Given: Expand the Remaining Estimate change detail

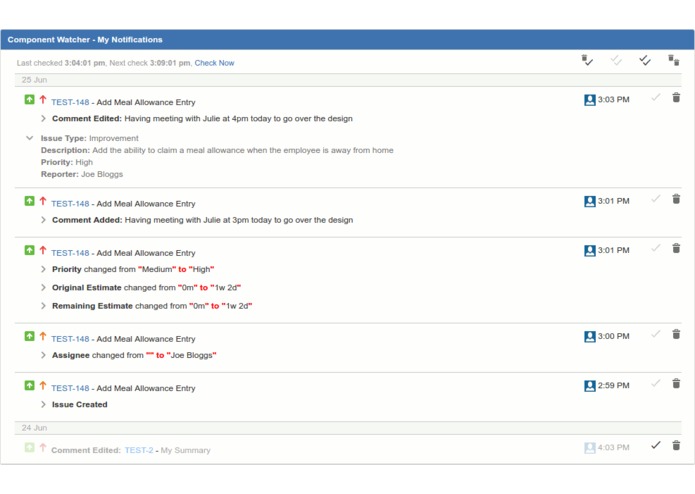Looking at the screenshot, I should coord(43,306).
